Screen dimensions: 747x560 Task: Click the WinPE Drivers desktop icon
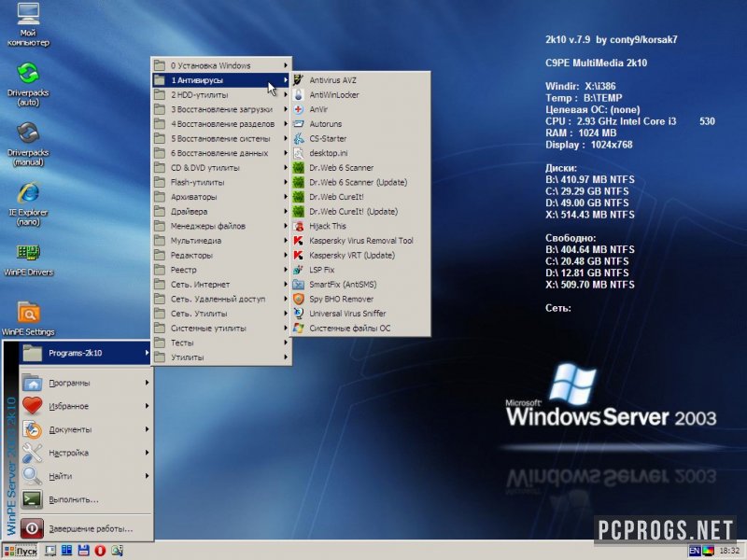click(28, 259)
